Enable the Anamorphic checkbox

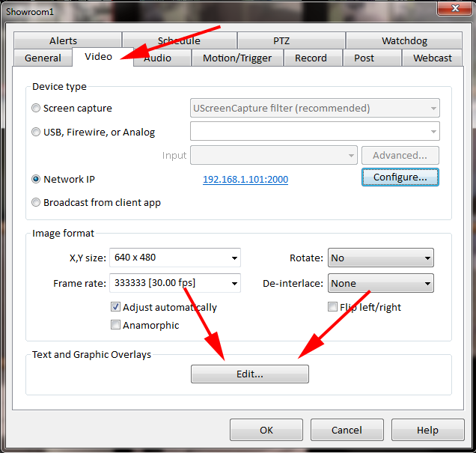click(116, 326)
